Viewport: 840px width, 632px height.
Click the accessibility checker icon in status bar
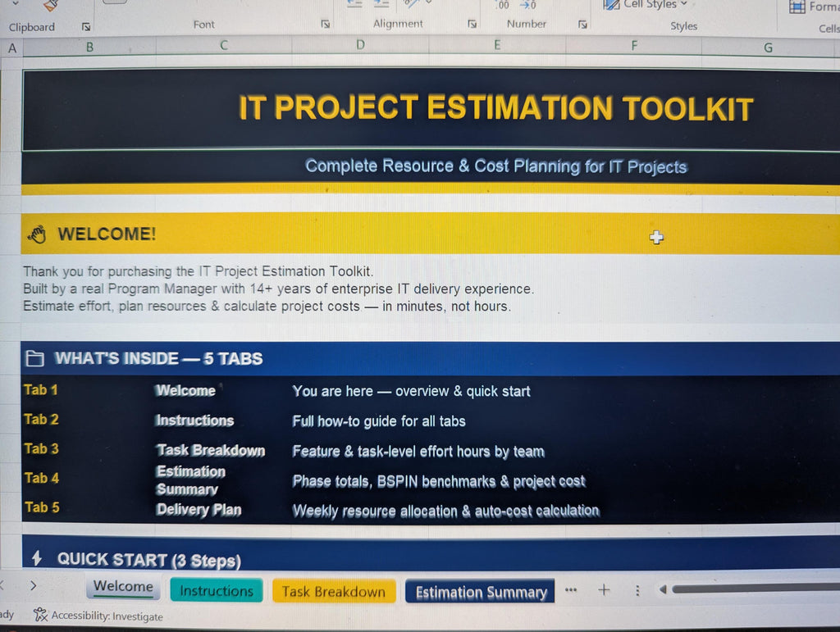(40, 614)
